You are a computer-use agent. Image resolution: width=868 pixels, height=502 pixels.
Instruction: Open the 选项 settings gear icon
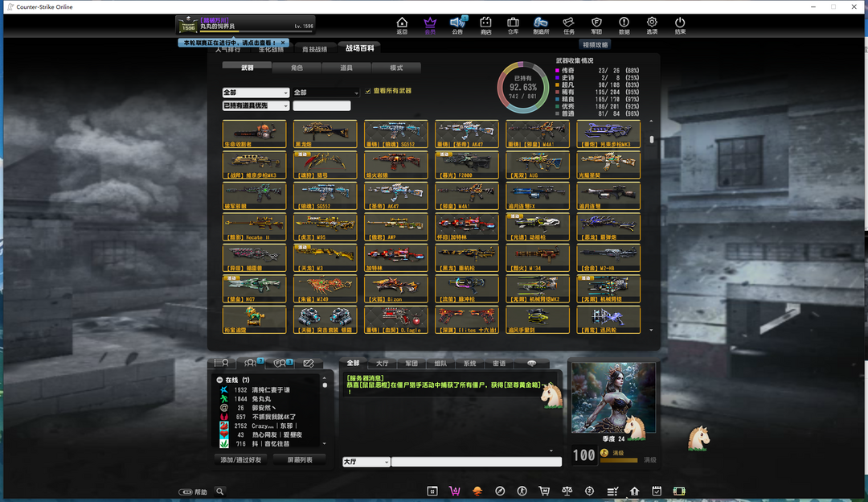point(652,25)
